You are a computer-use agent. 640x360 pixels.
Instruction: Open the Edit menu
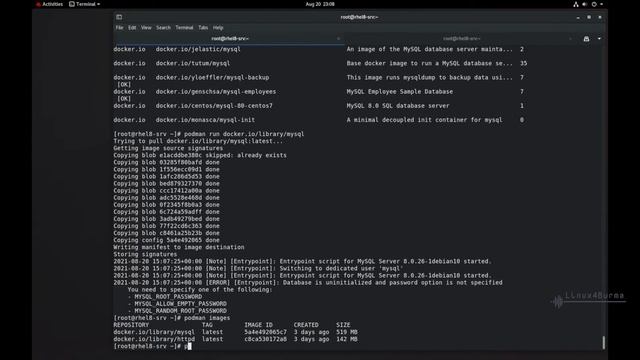point(132,28)
